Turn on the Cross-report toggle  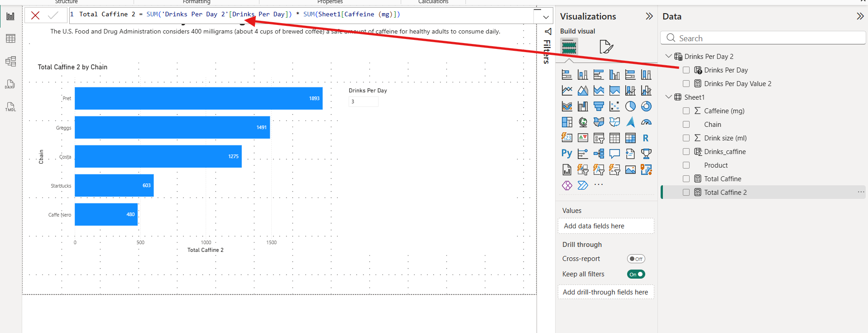tap(636, 259)
